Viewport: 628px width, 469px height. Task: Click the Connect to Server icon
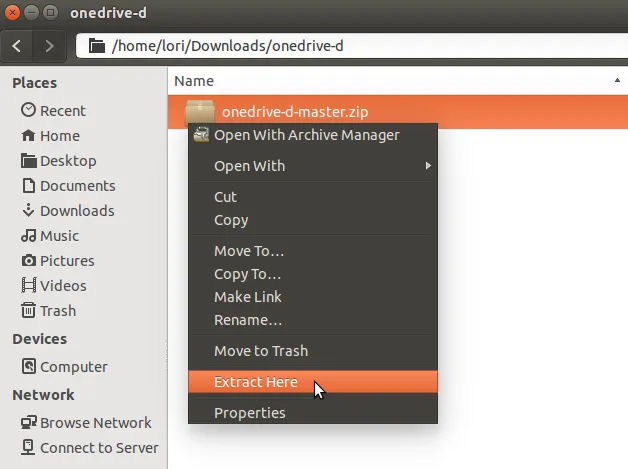(x=28, y=447)
